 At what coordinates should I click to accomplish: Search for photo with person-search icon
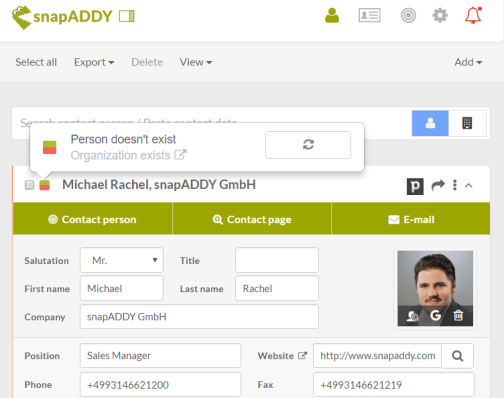(x=413, y=315)
